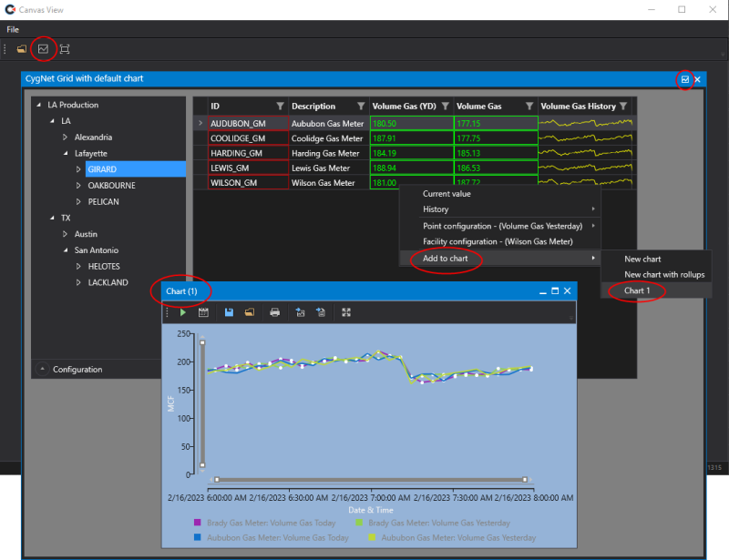Image resolution: width=729 pixels, height=560 pixels.
Task: Collapse the LA Production tree node arrow
Action: tap(39, 105)
